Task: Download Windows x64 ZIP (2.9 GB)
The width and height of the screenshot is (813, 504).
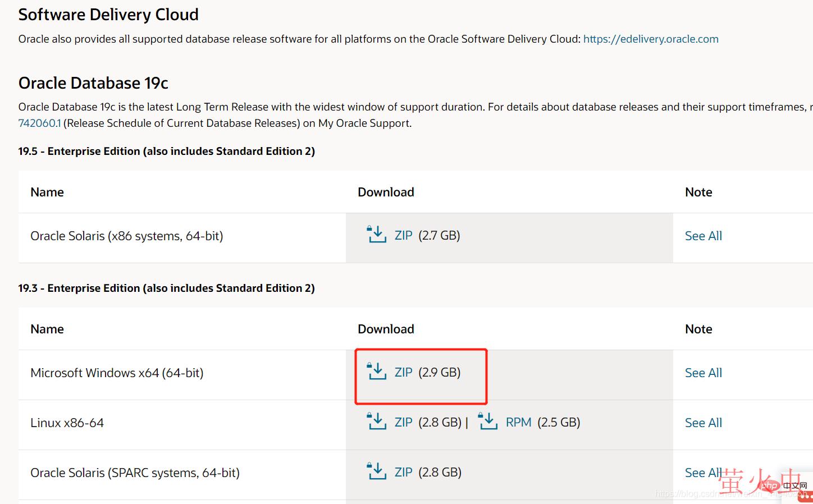Action: [404, 373]
